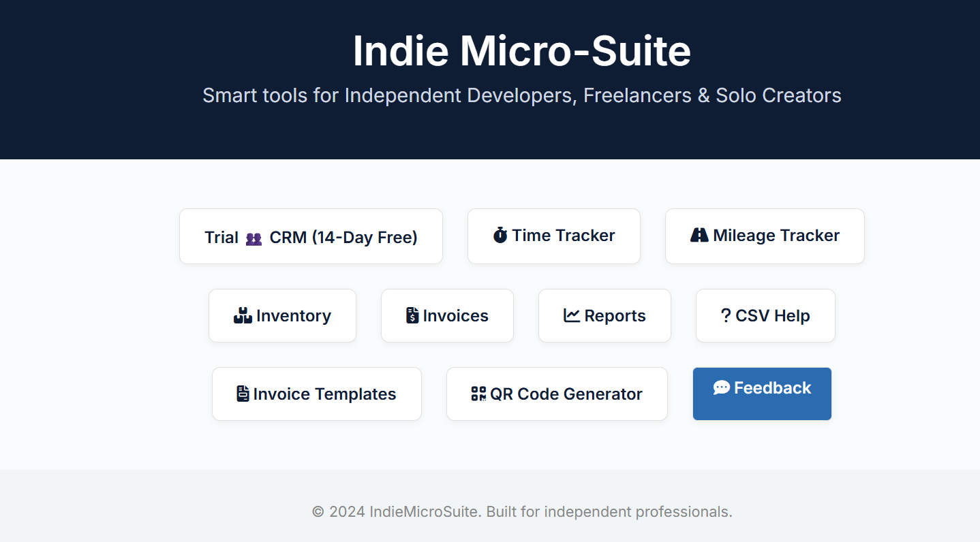Click the line chart icon on Reports

click(571, 315)
